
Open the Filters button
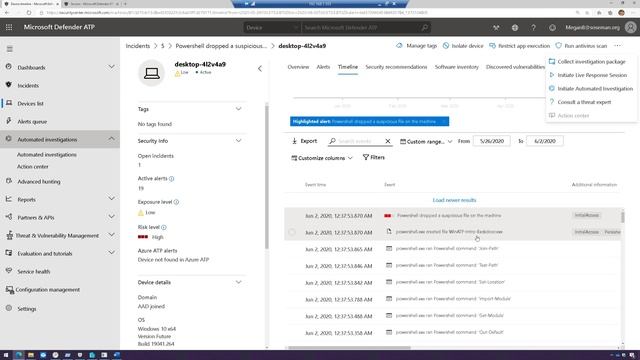click(373, 157)
